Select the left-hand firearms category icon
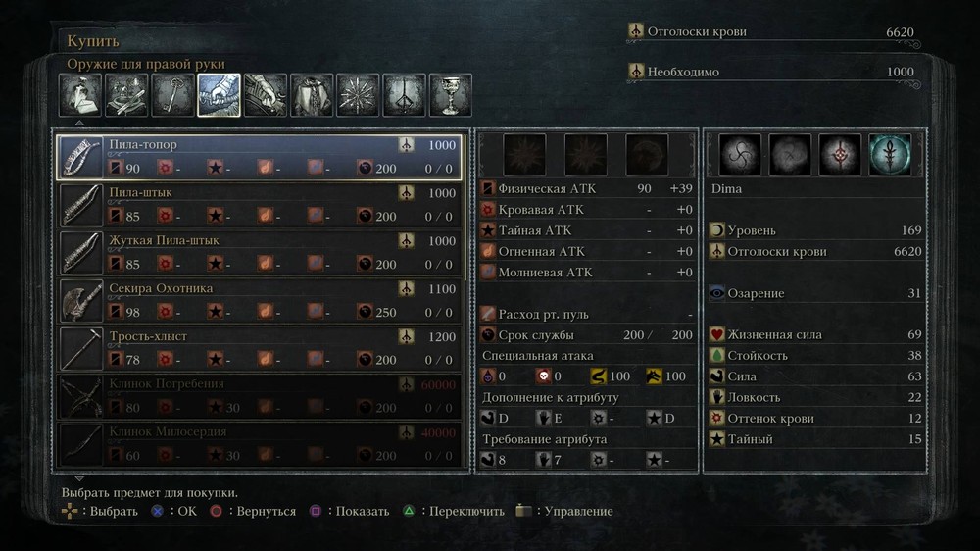The width and height of the screenshot is (980, 551). [265, 95]
